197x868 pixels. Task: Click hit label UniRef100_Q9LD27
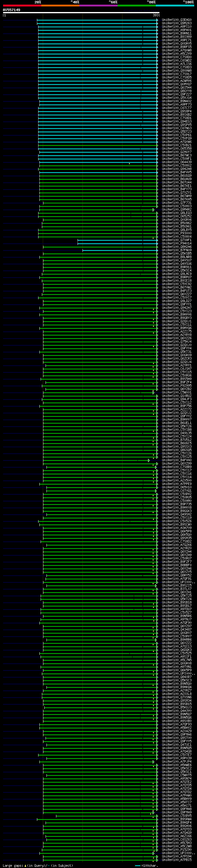[177, 301]
